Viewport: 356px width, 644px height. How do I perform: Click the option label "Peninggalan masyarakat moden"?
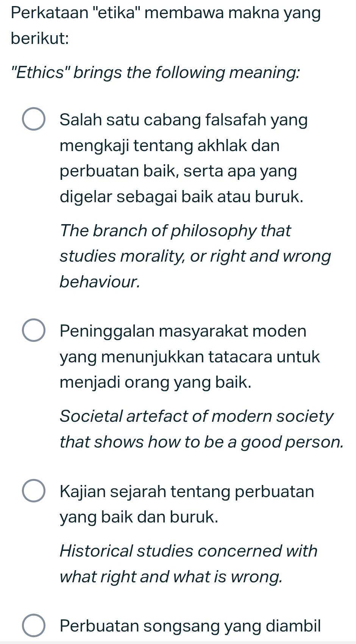[183, 331]
